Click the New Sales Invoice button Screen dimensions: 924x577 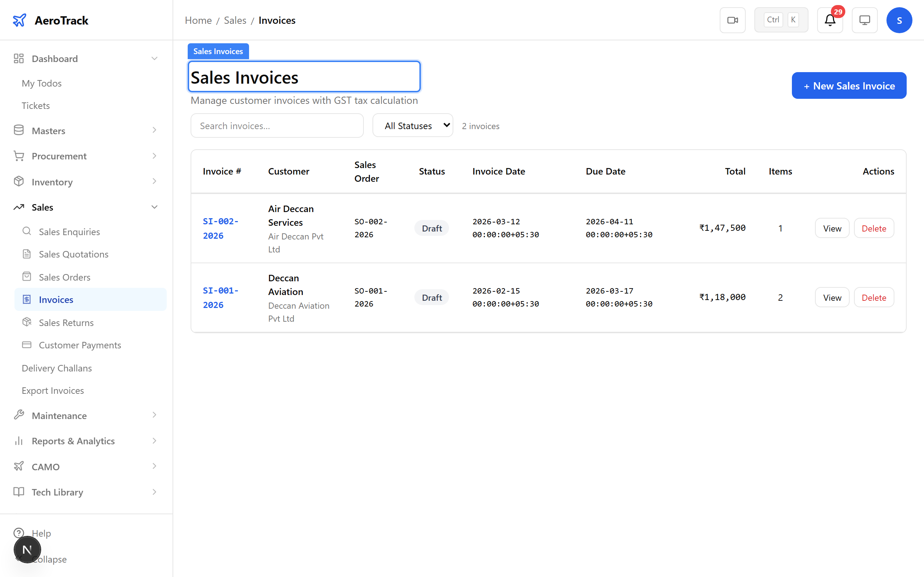pos(849,85)
